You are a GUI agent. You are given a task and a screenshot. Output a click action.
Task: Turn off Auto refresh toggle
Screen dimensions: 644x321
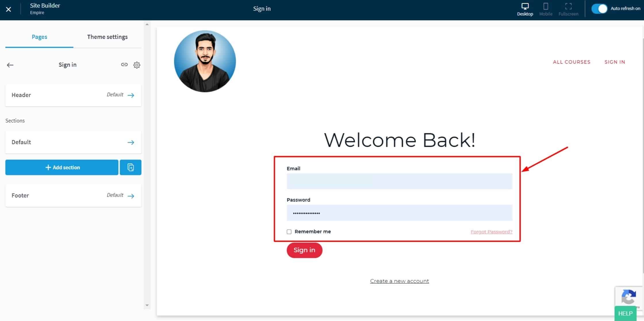[599, 9]
